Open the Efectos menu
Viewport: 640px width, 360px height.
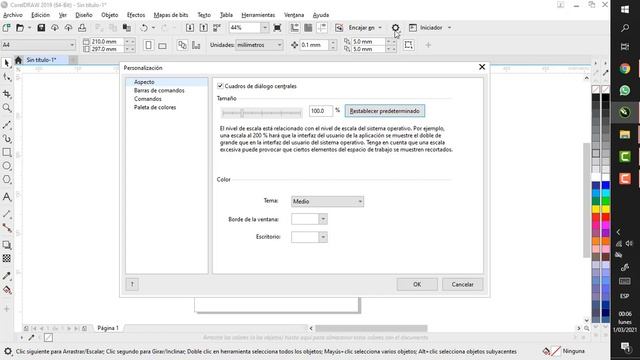point(136,15)
